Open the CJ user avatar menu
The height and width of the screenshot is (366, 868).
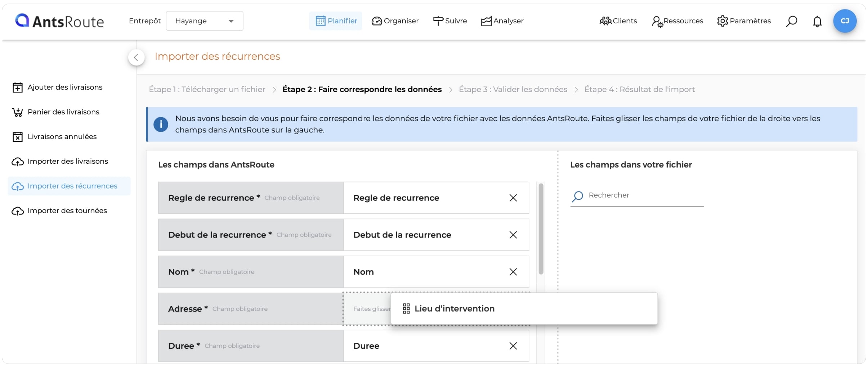(x=845, y=21)
